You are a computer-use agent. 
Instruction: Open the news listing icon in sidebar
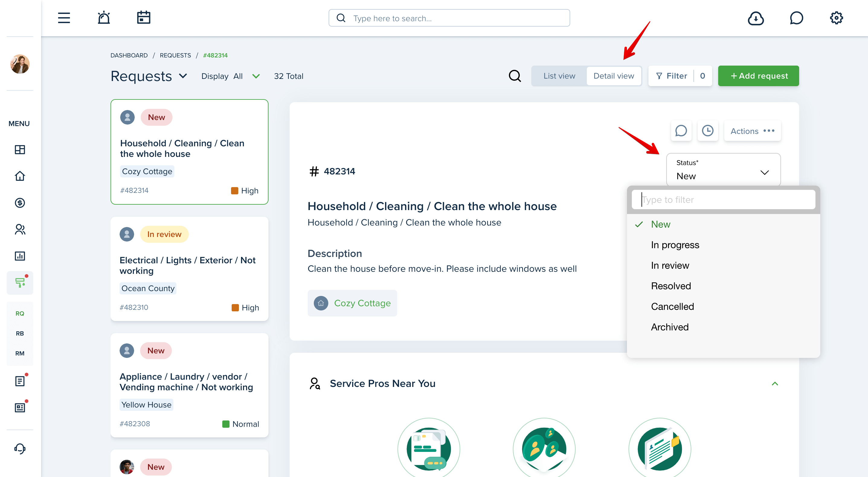click(x=20, y=407)
